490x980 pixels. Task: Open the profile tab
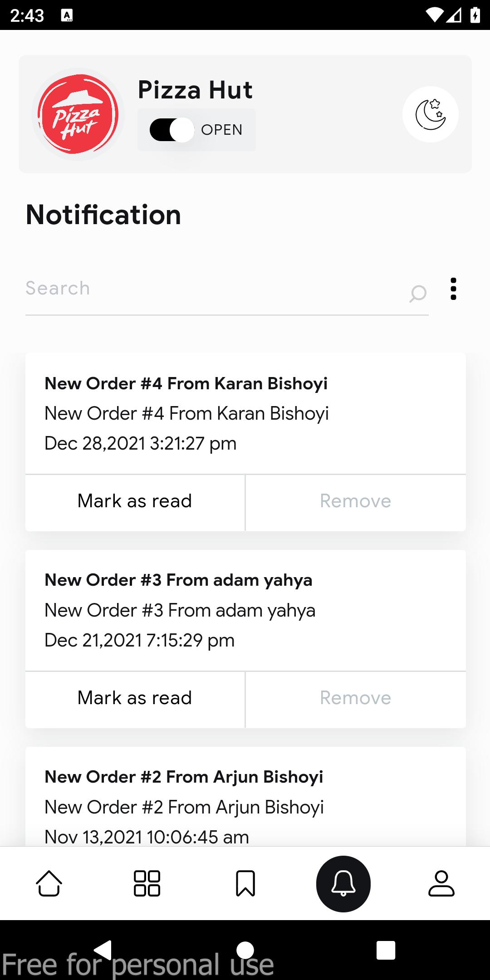coord(441,883)
